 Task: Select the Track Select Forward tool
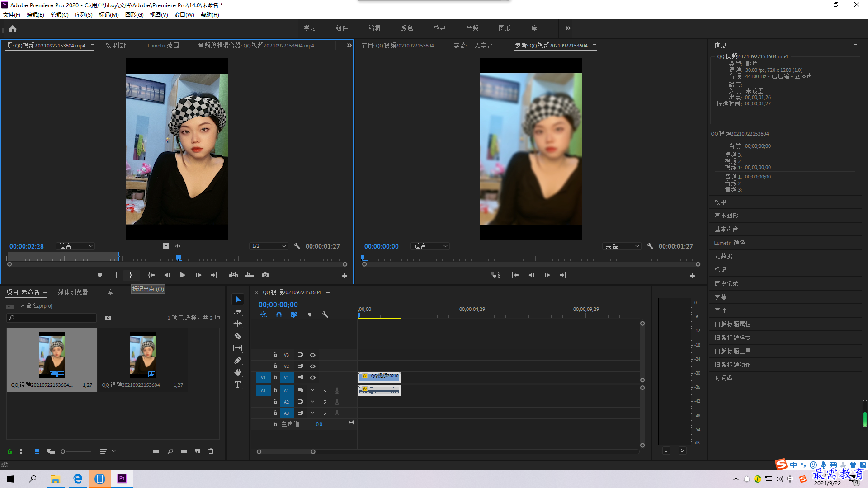click(x=238, y=311)
